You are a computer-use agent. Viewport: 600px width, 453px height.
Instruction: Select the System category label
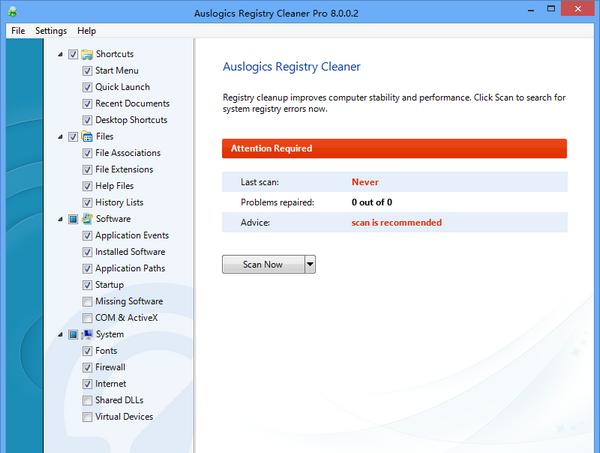pyautogui.click(x=110, y=334)
